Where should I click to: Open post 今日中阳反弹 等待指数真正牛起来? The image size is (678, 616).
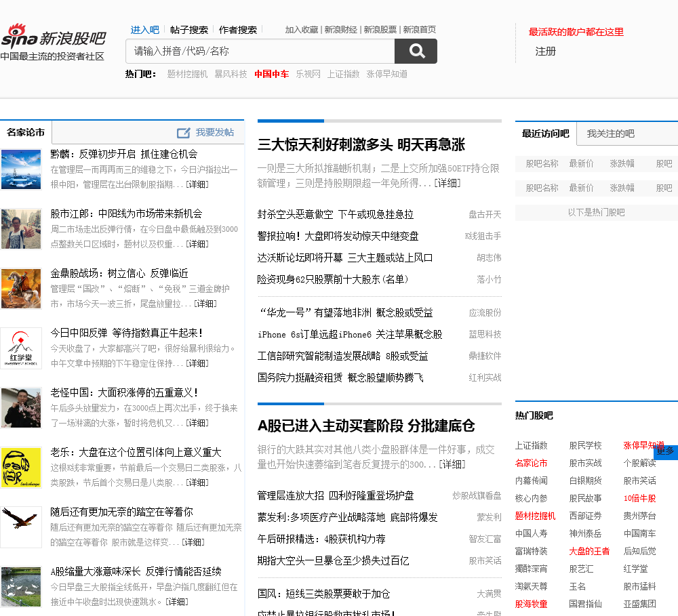126,333
